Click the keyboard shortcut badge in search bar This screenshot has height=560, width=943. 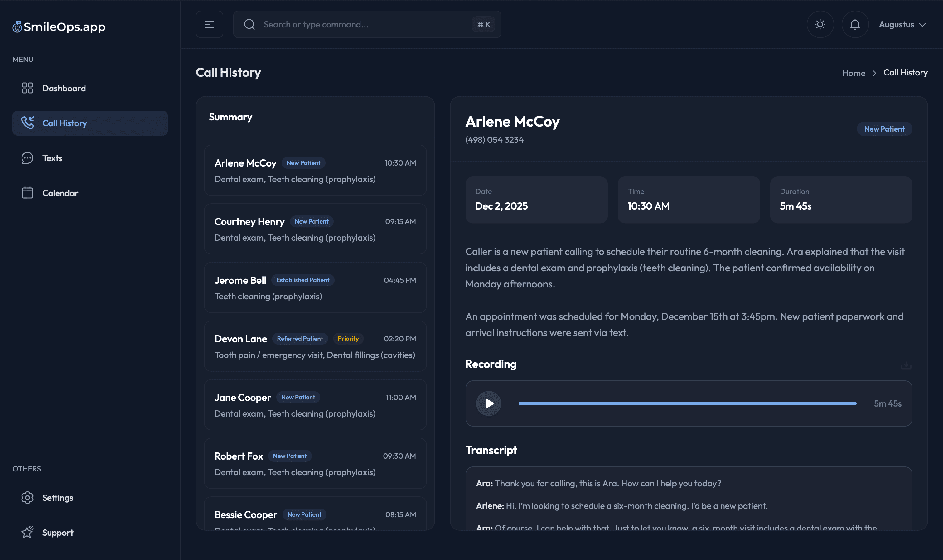[x=483, y=24]
